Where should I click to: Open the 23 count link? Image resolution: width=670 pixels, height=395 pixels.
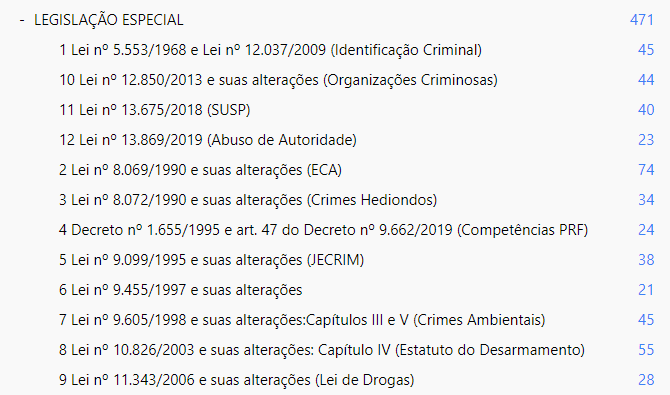pyautogui.click(x=646, y=140)
